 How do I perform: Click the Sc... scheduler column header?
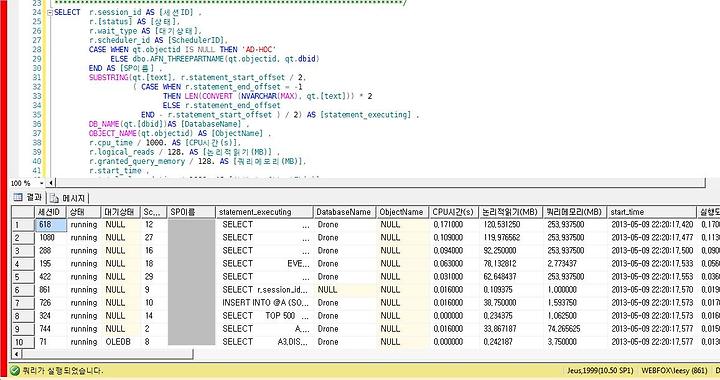(153, 212)
